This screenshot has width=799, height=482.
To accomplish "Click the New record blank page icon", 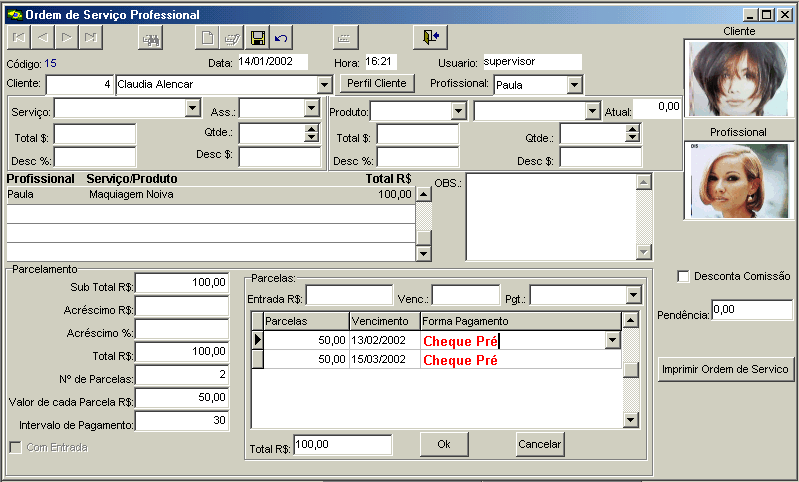I will 207,38.
